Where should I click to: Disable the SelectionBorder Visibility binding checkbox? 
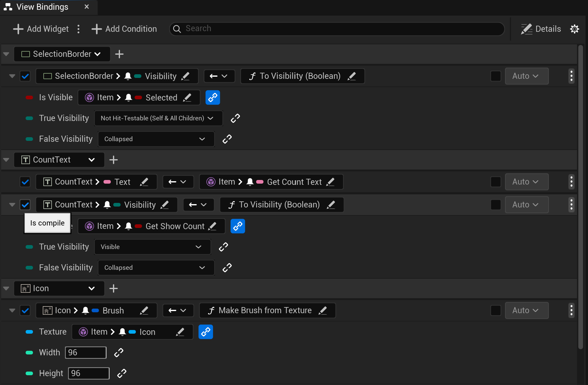(25, 76)
